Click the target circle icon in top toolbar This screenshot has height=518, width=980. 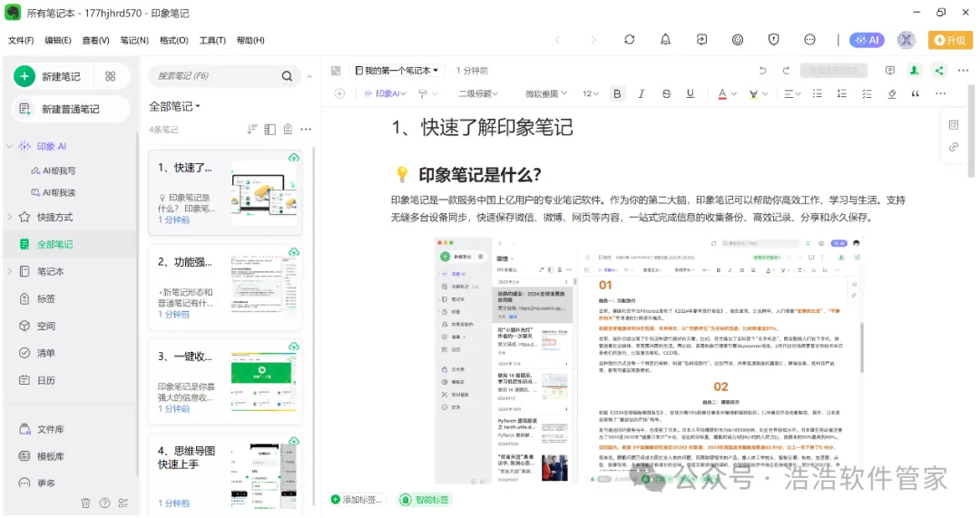click(738, 40)
